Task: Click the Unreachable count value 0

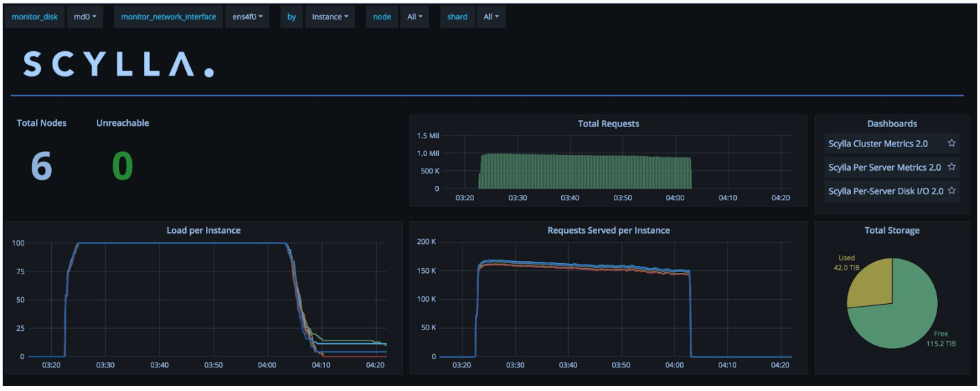Action: 122,166
